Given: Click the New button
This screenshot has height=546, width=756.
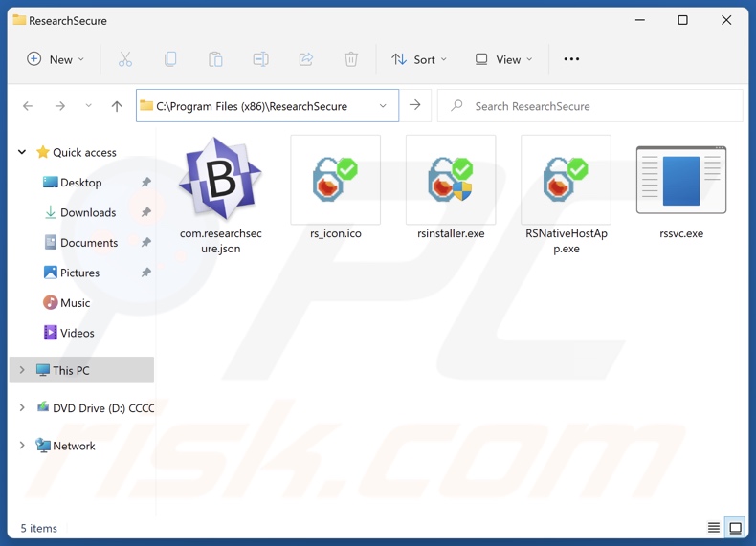Looking at the screenshot, I should [56, 59].
